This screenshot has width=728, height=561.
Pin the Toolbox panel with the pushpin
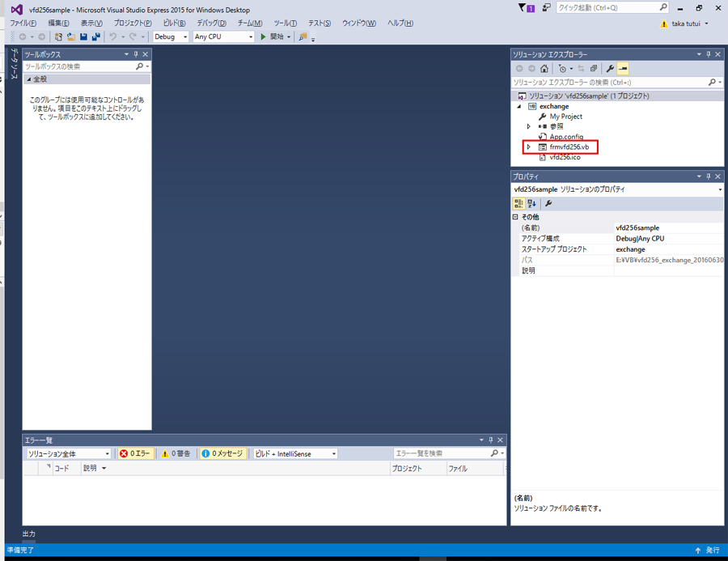[x=136, y=54]
